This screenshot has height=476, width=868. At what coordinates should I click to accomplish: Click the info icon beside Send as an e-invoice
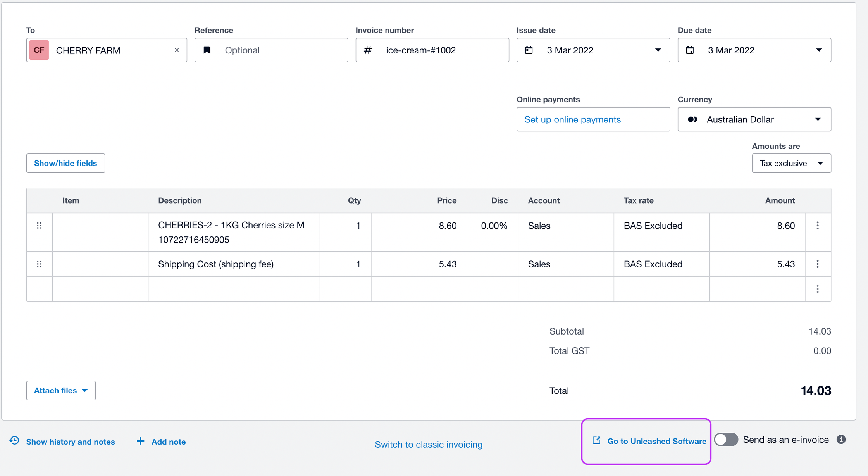[841, 440]
